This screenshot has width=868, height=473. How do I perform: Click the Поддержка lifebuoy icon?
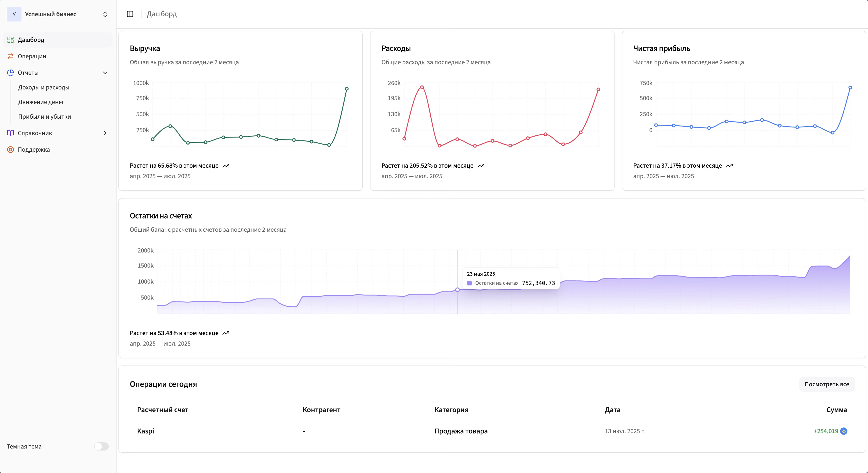pyautogui.click(x=11, y=150)
